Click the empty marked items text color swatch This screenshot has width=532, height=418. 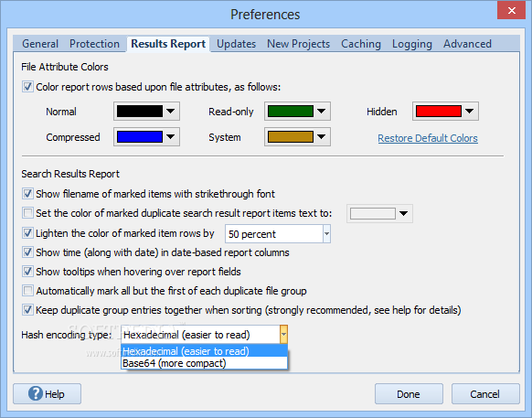point(373,214)
